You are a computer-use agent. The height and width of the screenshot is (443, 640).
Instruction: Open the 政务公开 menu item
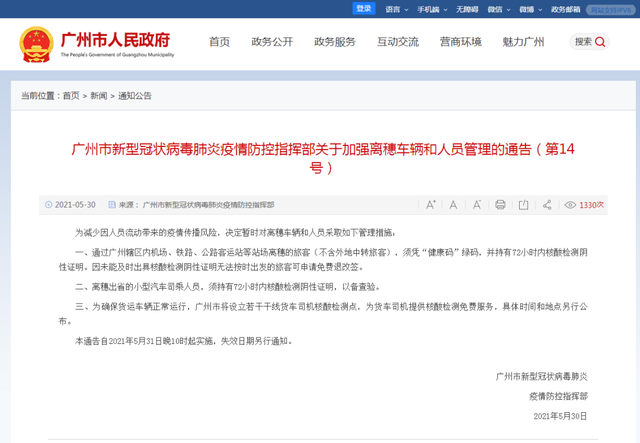click(272, 42)
